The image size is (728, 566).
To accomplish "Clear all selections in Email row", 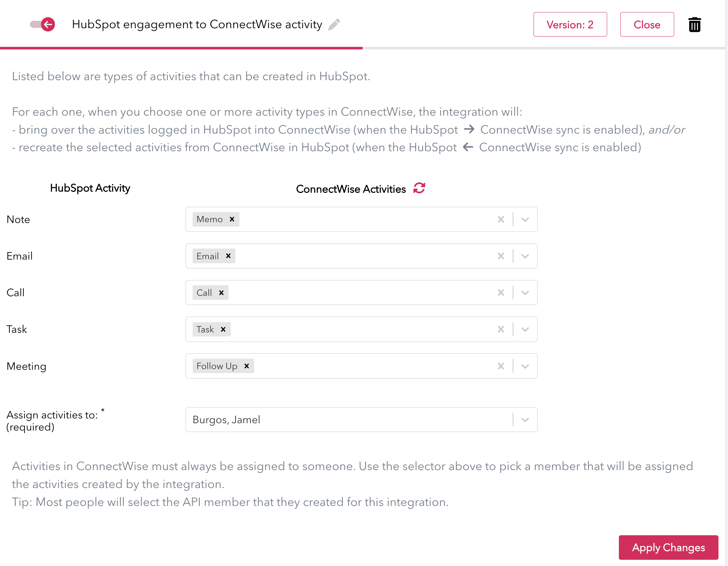I will 501,256.
